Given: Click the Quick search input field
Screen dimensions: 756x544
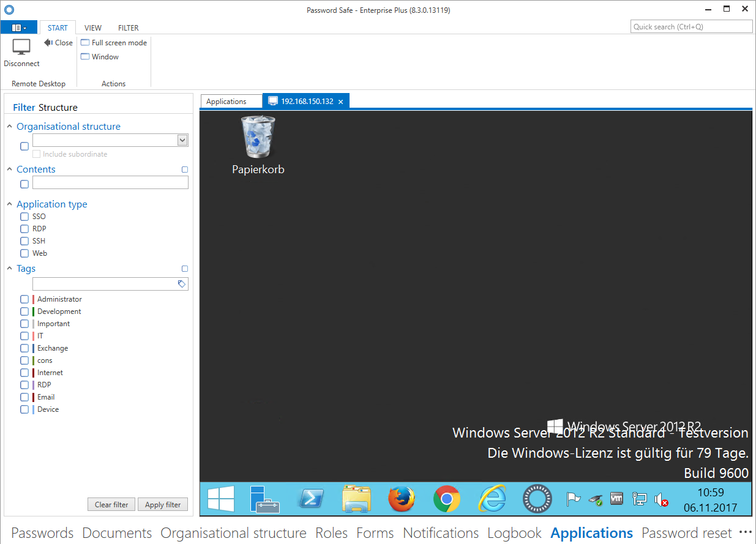Looking at the screenshot, I should (x=691, y=27).
